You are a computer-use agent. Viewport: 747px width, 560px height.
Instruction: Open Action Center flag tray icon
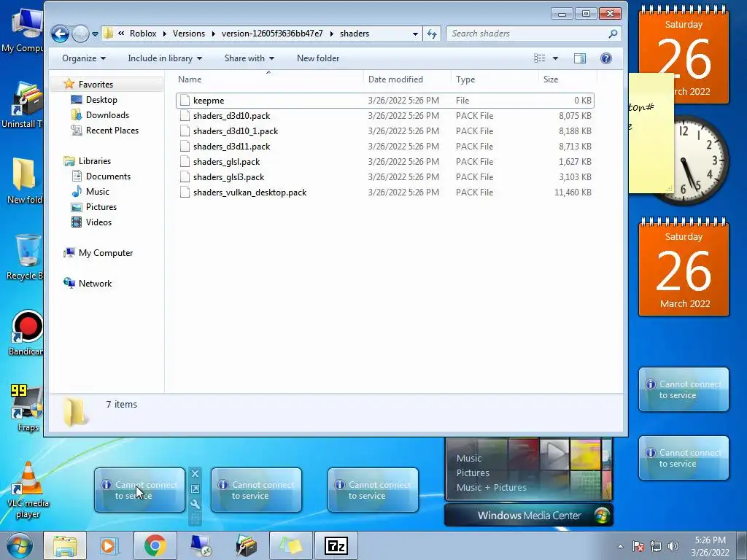pos(638,546)
